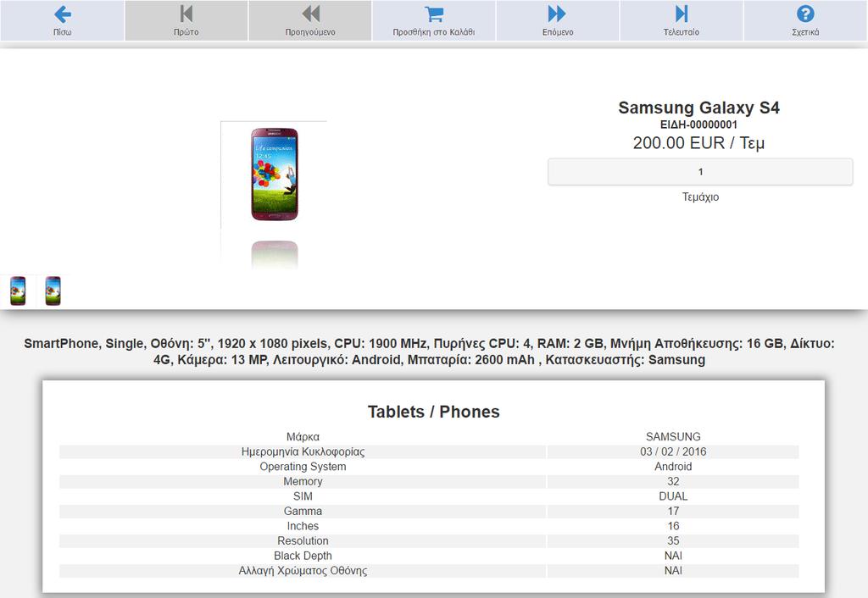Click ΝΑΙ value for Αλλαγή Χρώματος Οθόνης
This screenshot has height=598, width=868.
[673, 571]
